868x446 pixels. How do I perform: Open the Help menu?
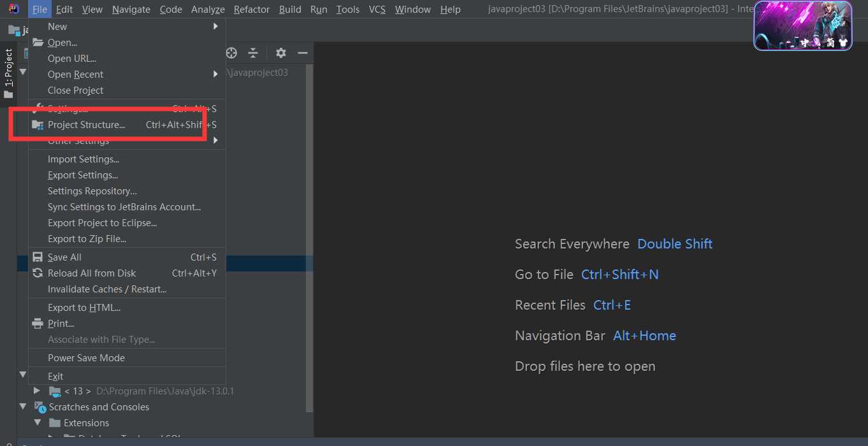tap(451, 10)
